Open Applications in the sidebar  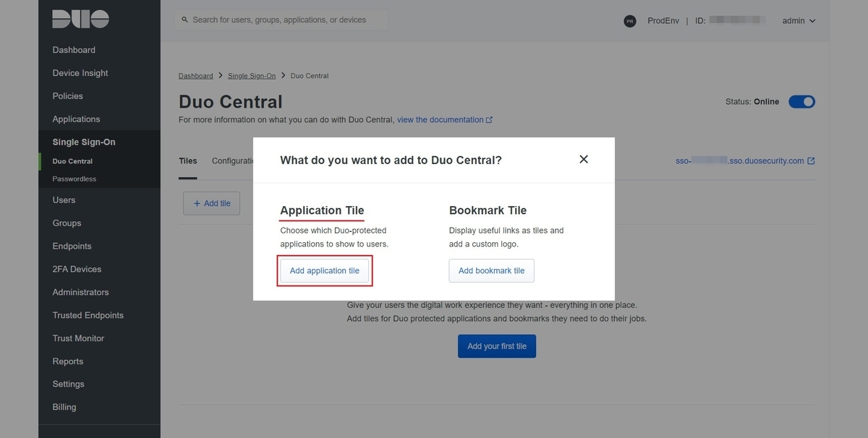76,119
